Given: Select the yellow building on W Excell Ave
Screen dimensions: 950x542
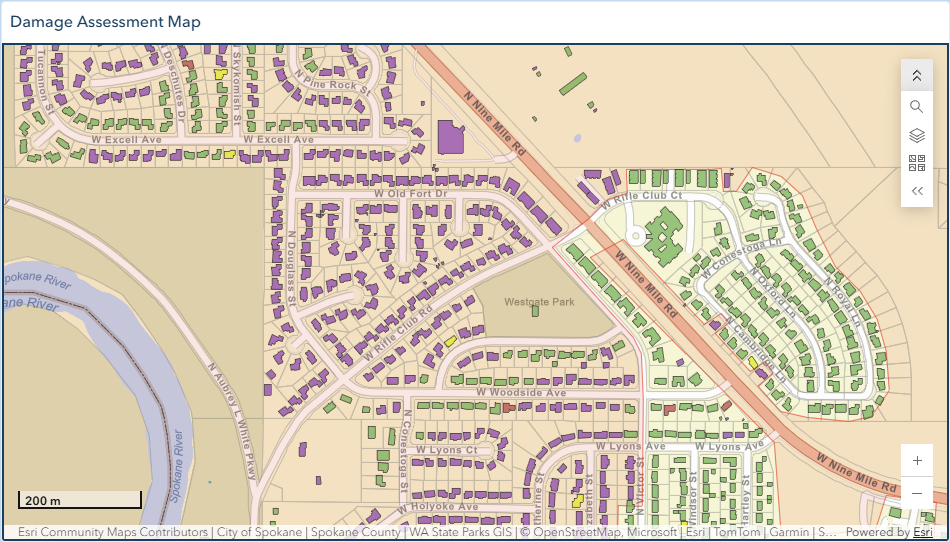Looking at the screenshot, I should pos(229,154).
